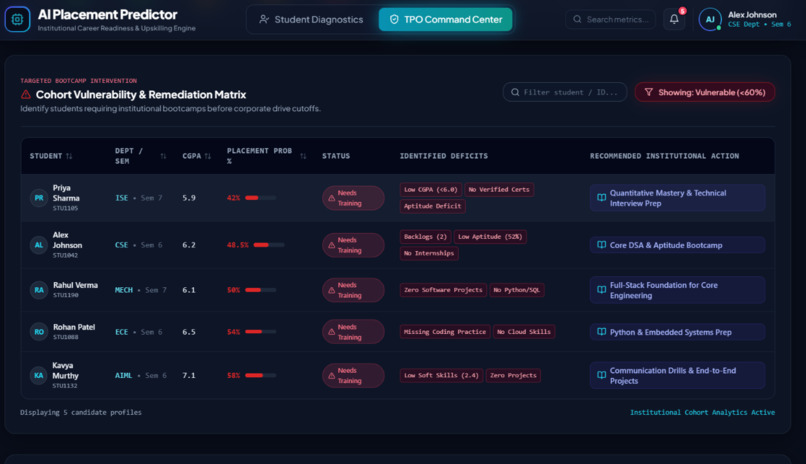806x464 pixels.
Task: Click book icon for Communication Drills action
Action: (x=601, y=375)
